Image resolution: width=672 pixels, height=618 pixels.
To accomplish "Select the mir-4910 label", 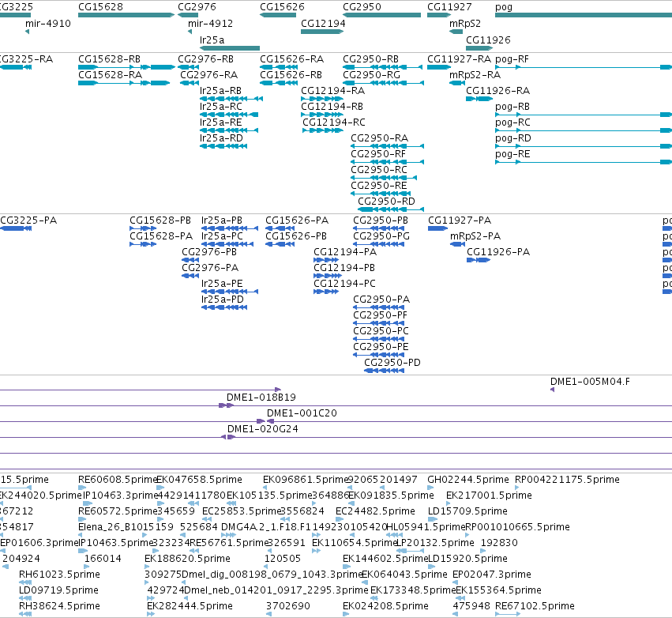I will click(x=48, y=23).
